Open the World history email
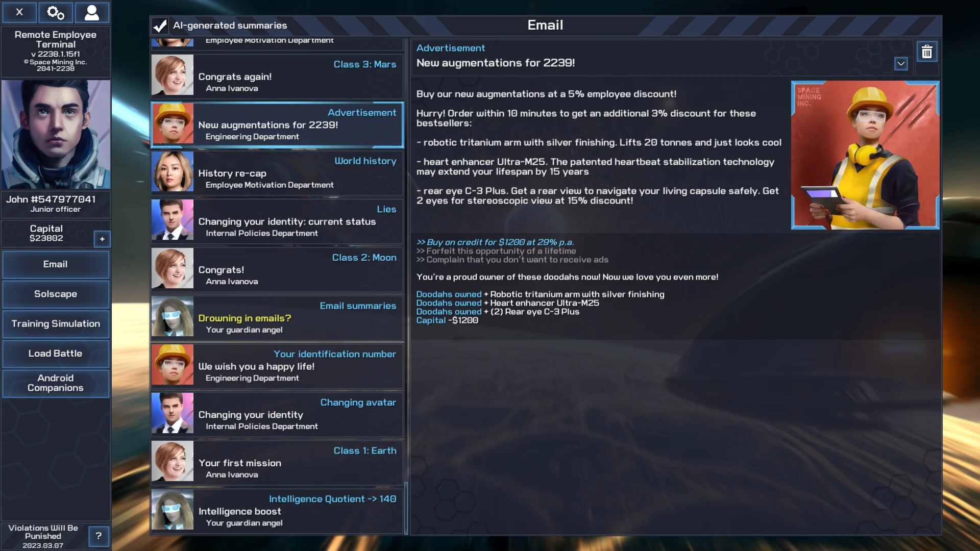Screen dimensions: 980x551 coord(277,172)
